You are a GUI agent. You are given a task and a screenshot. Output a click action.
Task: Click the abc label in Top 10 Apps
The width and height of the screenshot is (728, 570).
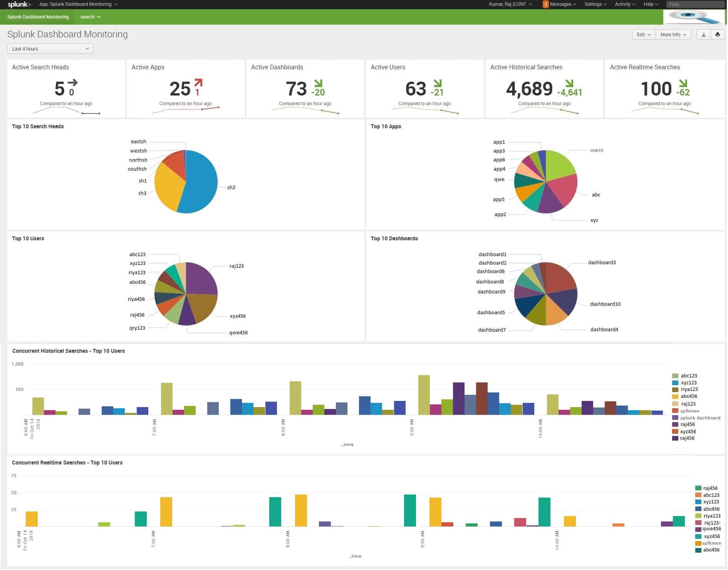click(x=597, y=195)
